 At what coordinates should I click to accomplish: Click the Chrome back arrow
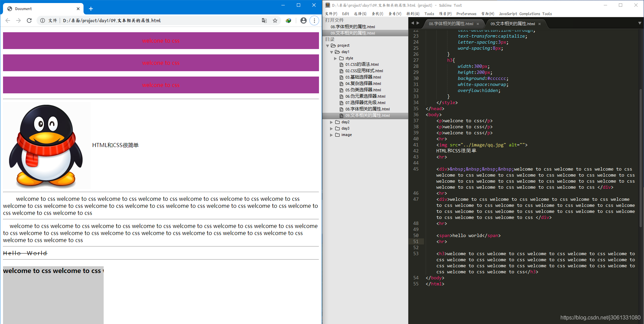(8, 20)
